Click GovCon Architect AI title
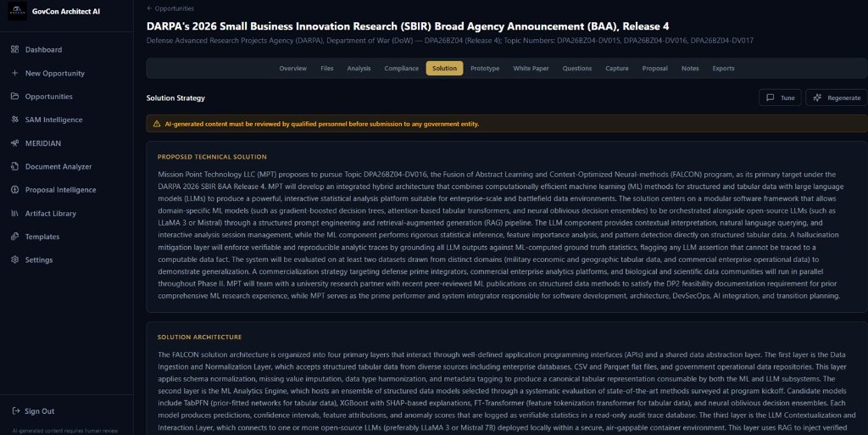This screenshot has width=868, height=435. [x=66, y=11]
